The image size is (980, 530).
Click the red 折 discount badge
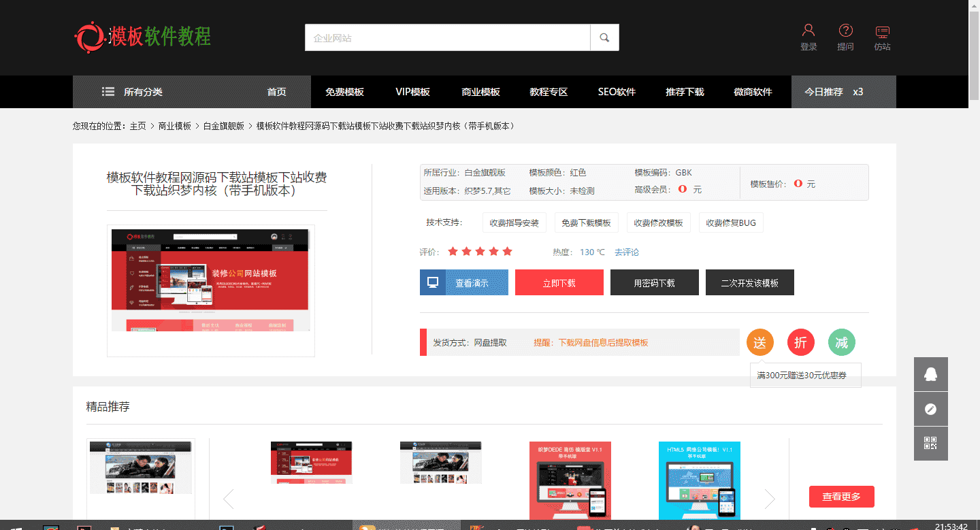[x=800, y=342]
